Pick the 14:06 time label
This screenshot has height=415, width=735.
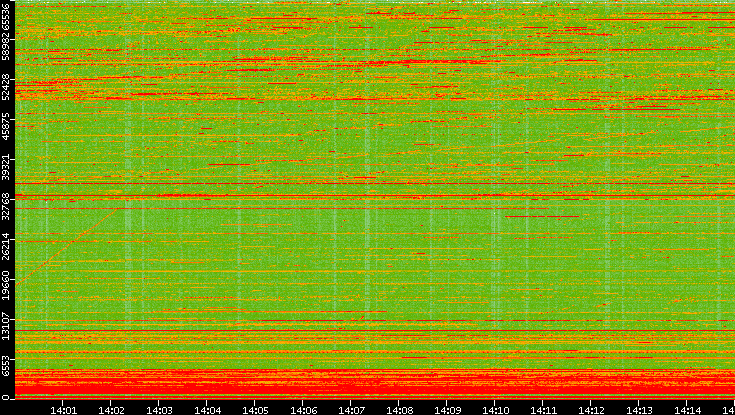click(x=303, y=410)
